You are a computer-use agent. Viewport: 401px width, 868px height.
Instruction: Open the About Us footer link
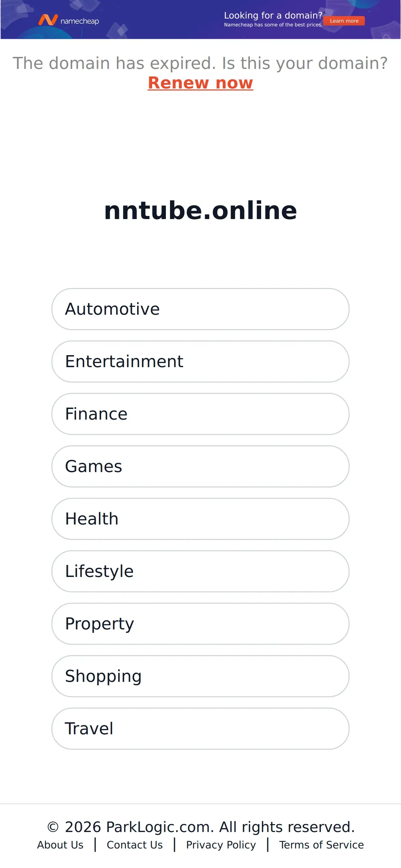tap(60, 845)
